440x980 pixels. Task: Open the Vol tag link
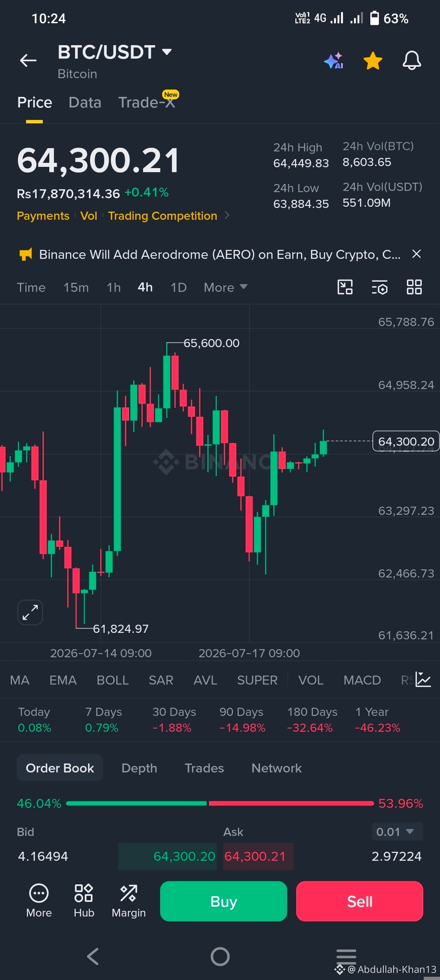(x=89, y=216)
